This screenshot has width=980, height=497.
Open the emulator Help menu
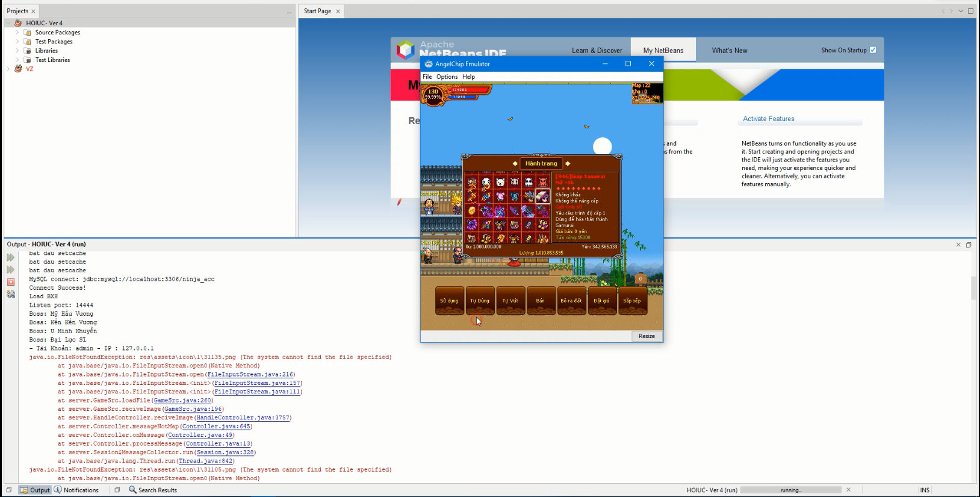click(x=469, y=77)
